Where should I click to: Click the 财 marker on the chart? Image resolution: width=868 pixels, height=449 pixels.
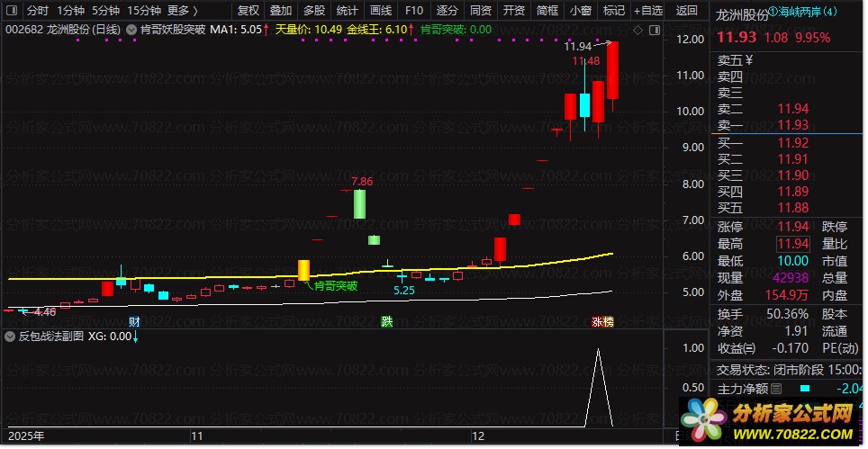[x=134, y=322]
